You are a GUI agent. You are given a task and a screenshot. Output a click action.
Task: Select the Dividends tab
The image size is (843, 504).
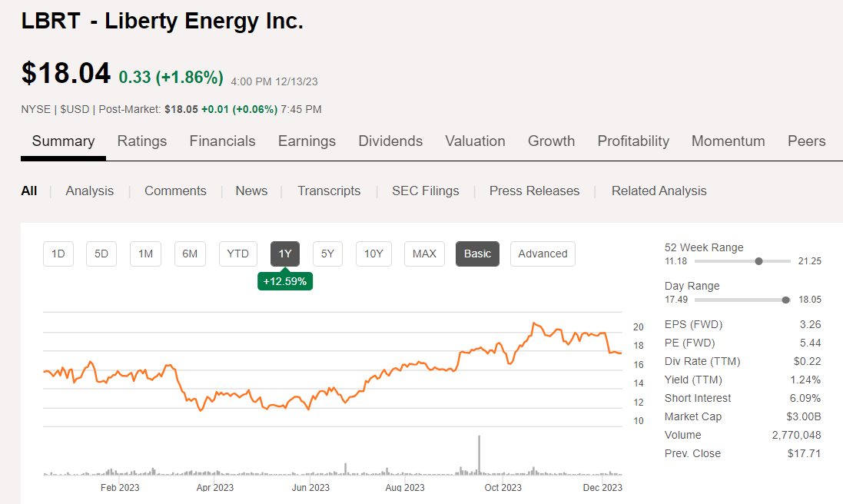[390, 141]
